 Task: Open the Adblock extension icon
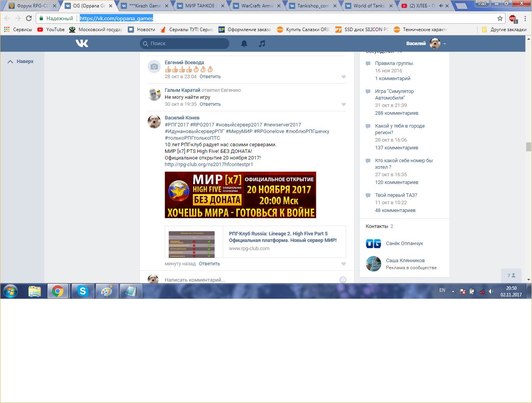click(x=513, y=18)
